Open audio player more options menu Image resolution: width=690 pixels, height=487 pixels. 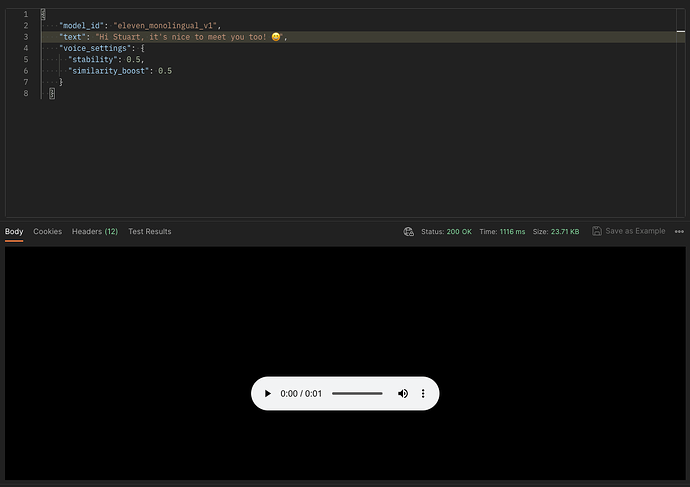[423, 394]
